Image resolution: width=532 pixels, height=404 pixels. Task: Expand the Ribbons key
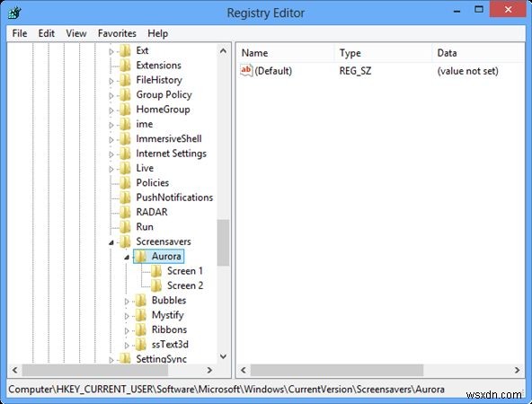tap(127, 330)
